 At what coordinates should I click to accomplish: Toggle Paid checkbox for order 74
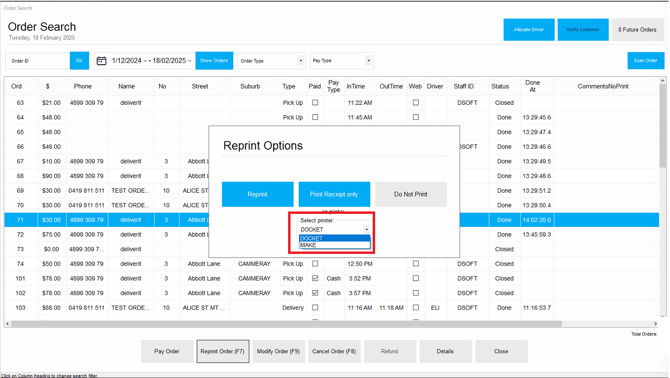pos(315,264)
